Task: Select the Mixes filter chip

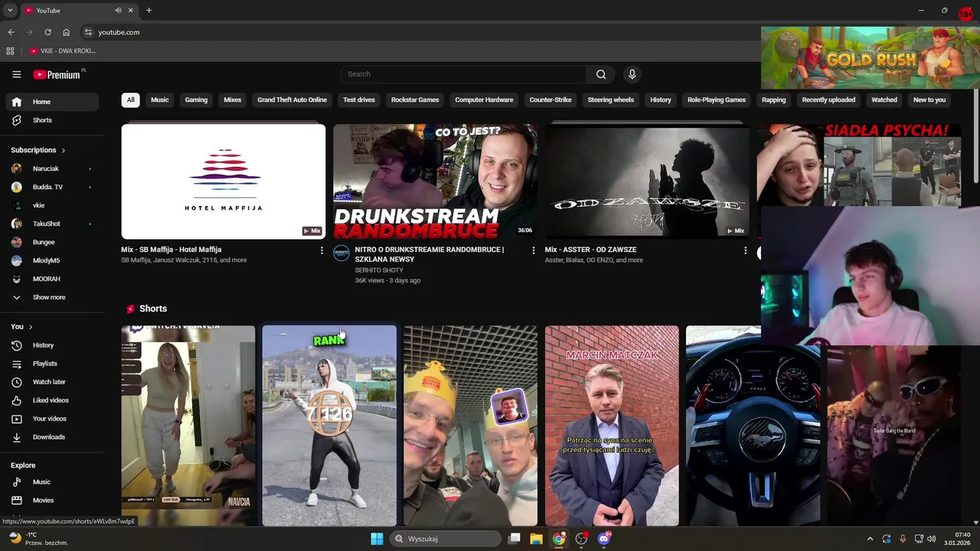Action: pyautogui.click(x=232, y=99)
